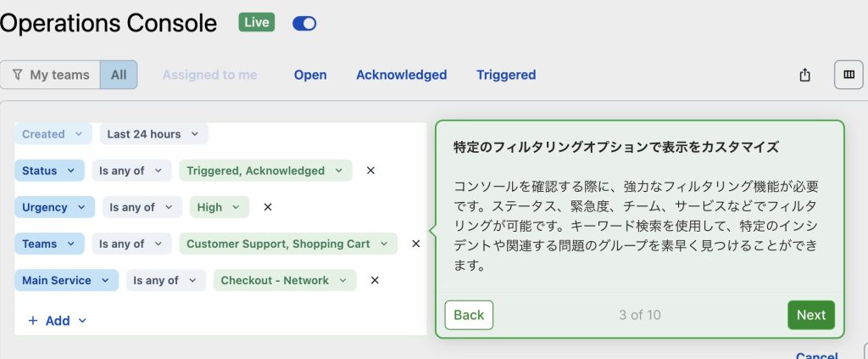The height and width of the screenshot is (359, 868).
Task: Open the column layout icon button
Action: [849, 75]
